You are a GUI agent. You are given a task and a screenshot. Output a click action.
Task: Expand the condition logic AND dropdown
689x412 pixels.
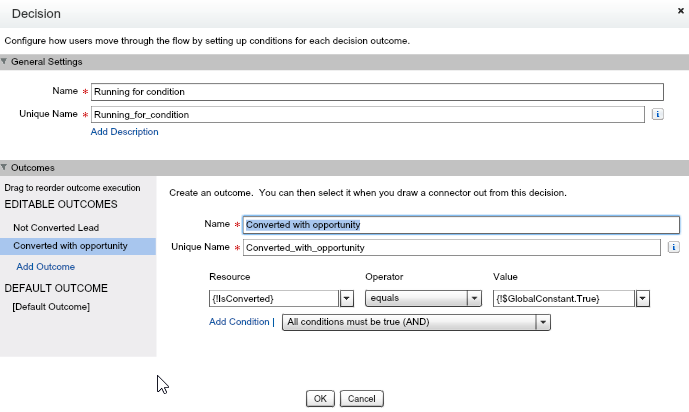543,322
